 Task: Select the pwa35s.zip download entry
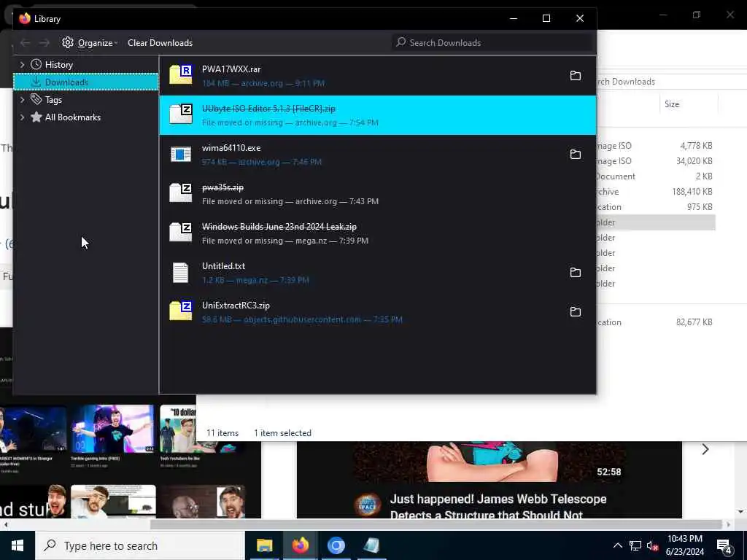click(x=377, y=194)
